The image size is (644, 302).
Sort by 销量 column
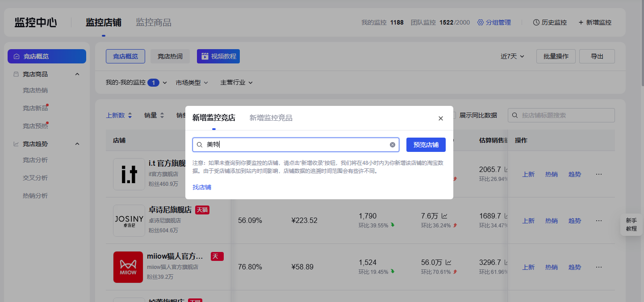point(155,115)
